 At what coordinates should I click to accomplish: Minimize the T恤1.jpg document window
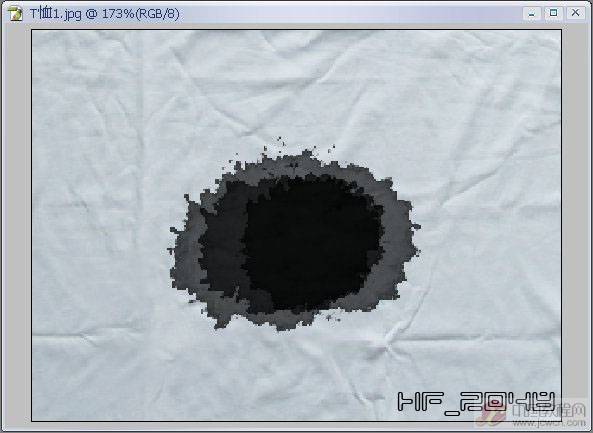(x=532, y=13)
